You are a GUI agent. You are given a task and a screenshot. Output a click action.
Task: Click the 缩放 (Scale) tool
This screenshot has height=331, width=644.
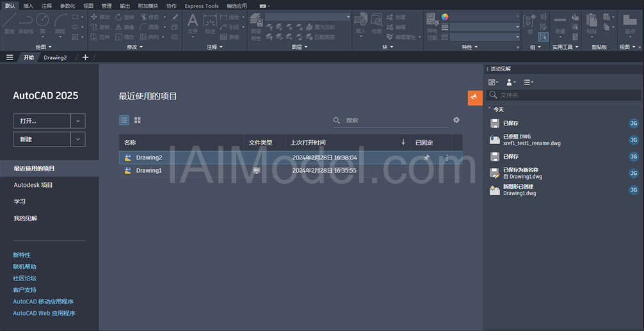(125, 37)
